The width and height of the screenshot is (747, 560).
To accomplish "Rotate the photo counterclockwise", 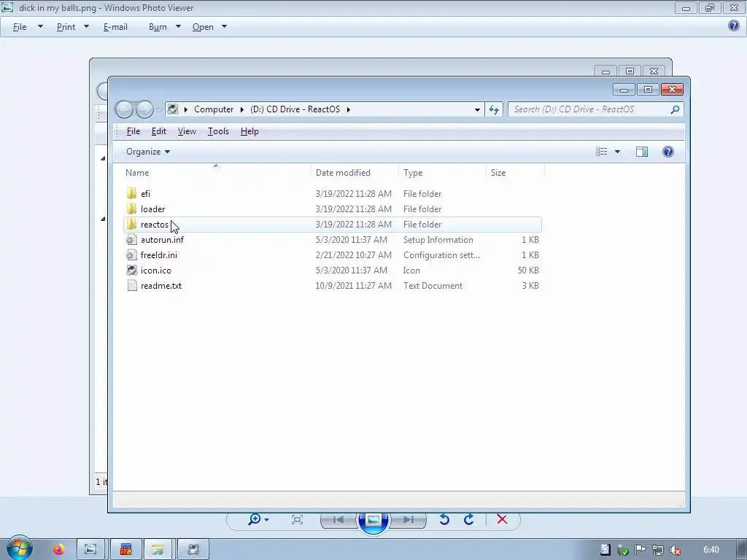I will point(444,519).
